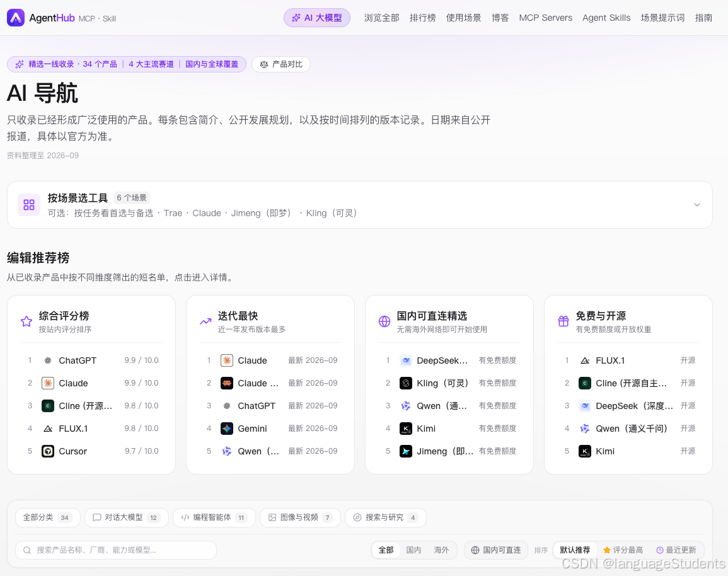This screenshot has height=576, width=728.
Task: Expand the 按场景选工具 chevron
Action: click(x=697, y=205)
